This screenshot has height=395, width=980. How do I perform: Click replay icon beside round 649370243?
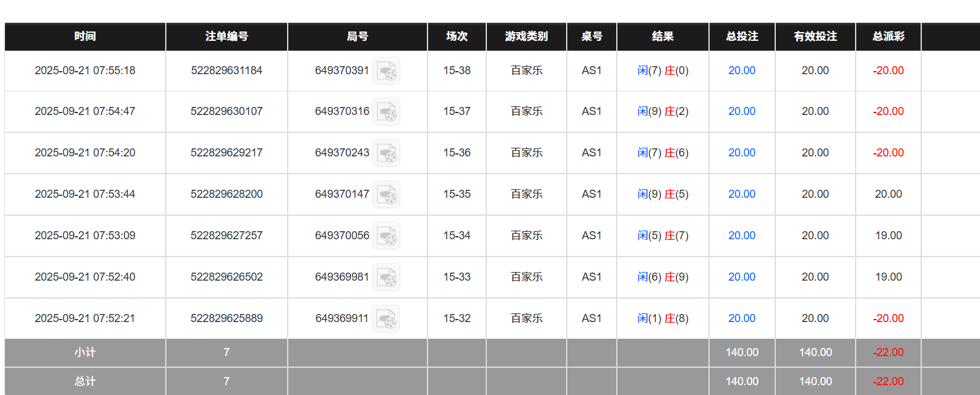[386, 153]
